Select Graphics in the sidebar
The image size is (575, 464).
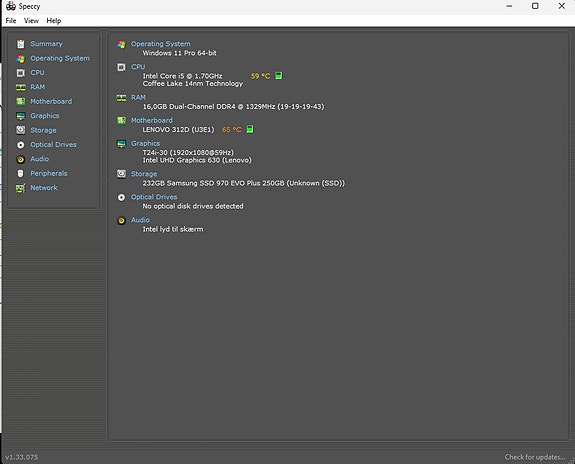coord(45,116)
